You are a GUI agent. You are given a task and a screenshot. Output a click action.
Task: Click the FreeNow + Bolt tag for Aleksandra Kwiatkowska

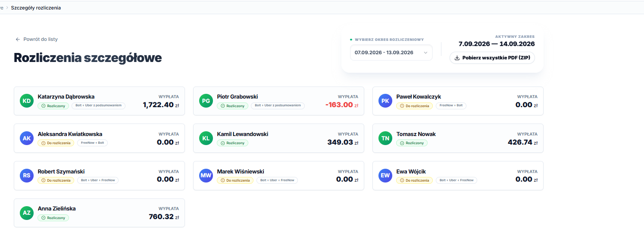coord(92,143)
